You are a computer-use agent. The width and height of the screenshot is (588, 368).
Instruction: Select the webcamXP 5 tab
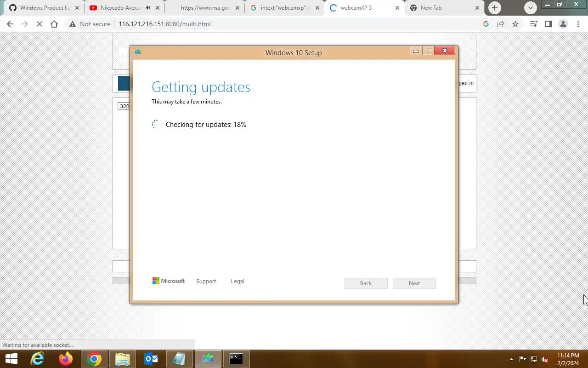click(x=364, y=8)
